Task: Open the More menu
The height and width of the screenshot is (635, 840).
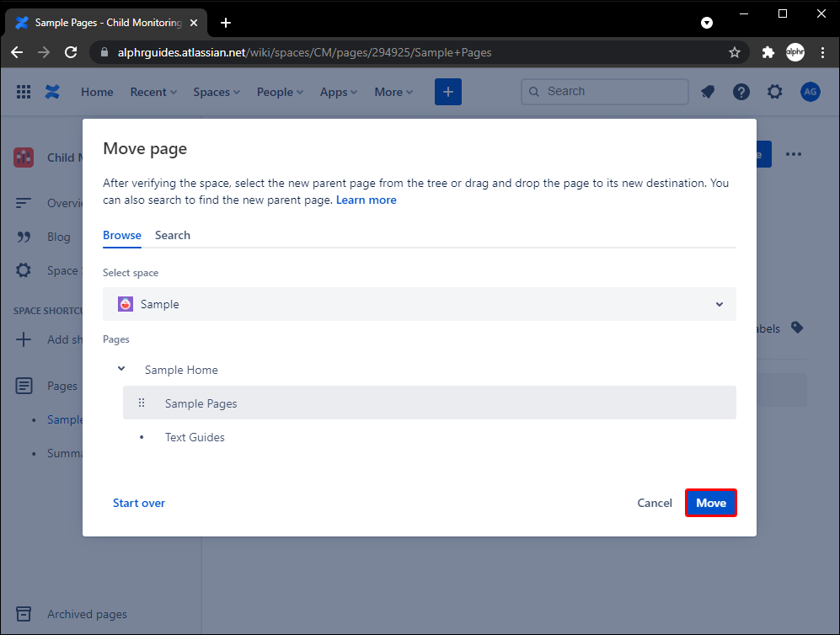Action: (x=393, y=92)
